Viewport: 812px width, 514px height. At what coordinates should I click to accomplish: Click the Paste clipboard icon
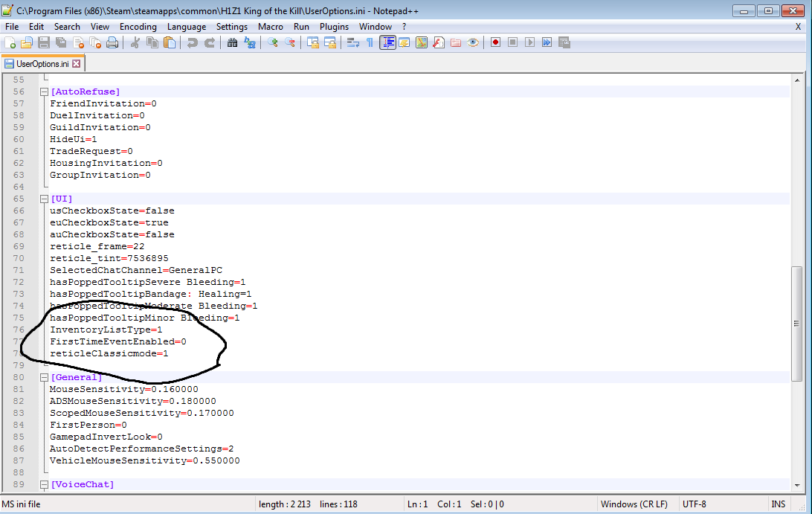coord(170,42)
